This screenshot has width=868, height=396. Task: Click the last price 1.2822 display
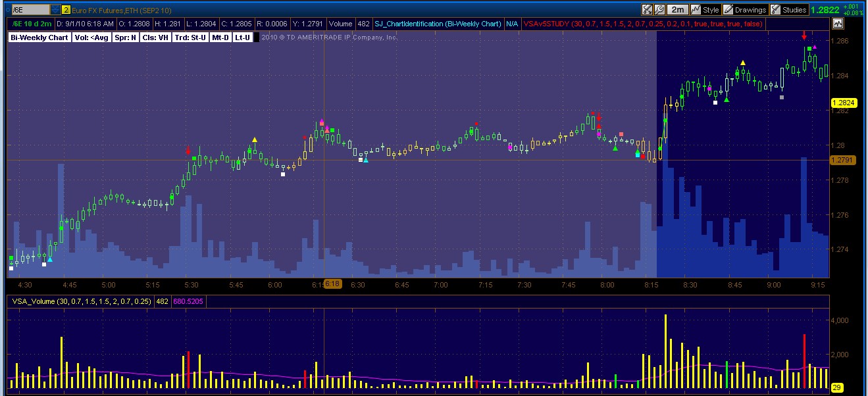825,10
